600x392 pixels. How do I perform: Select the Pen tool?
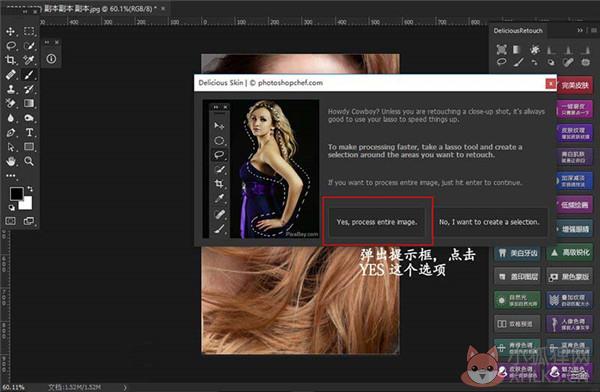click(x=10, y=132)
